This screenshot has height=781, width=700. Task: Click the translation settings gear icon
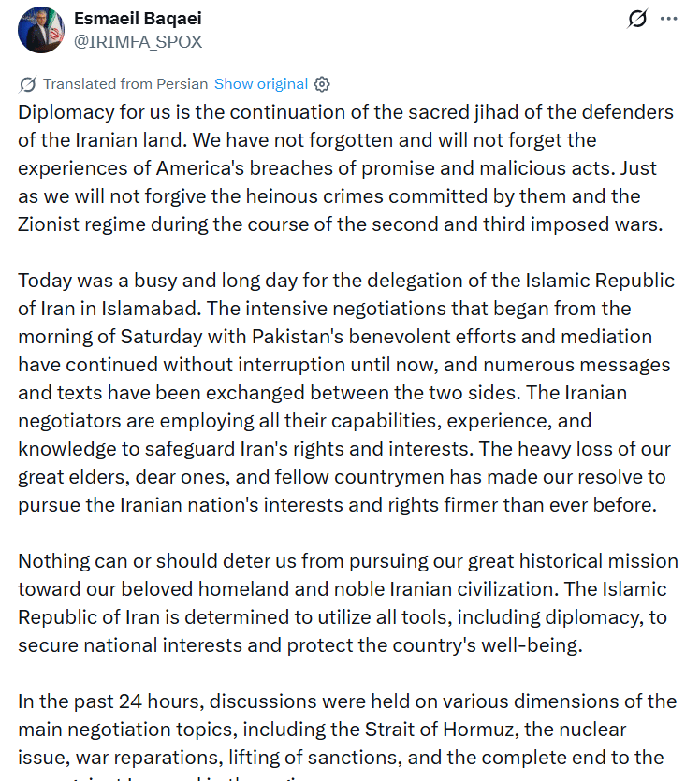pos(322,84)
